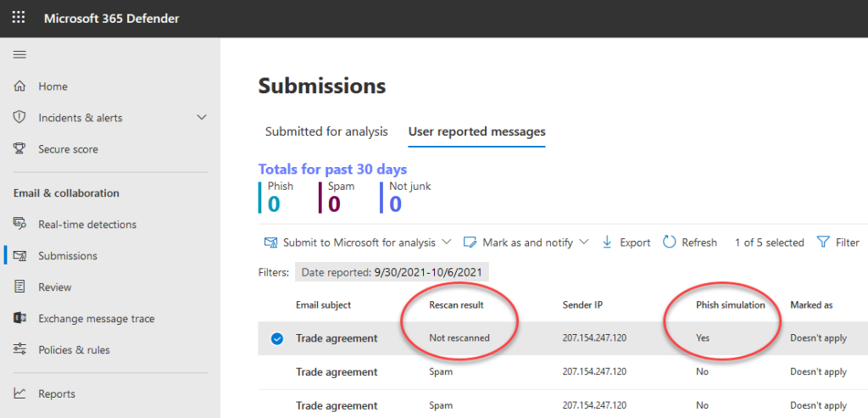Expand Incidents & alerts chevron
This screenshot has width=868, height=418.
coord(201,118)
